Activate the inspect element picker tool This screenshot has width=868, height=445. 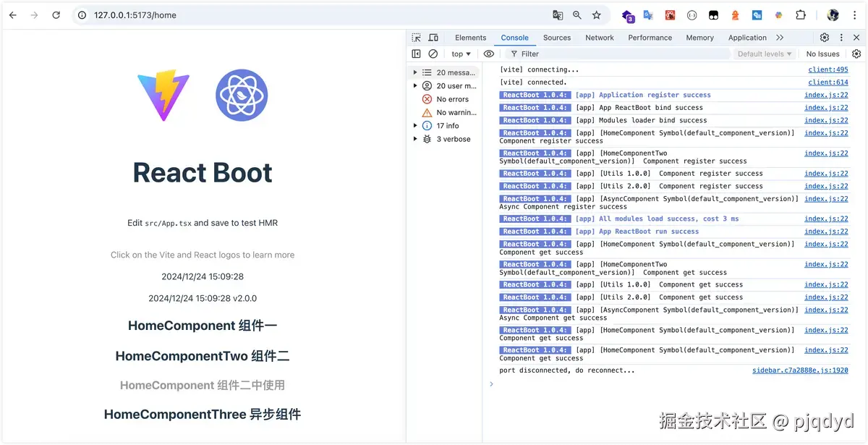[416, 38]
